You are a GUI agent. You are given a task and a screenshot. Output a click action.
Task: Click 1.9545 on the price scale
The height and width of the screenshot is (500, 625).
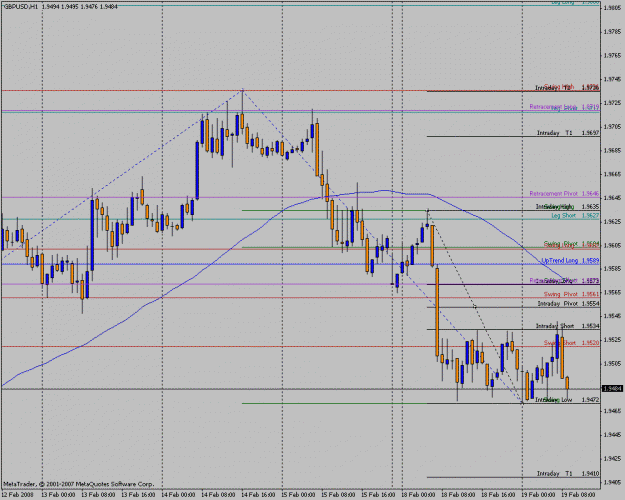click(x=613, y=316)
